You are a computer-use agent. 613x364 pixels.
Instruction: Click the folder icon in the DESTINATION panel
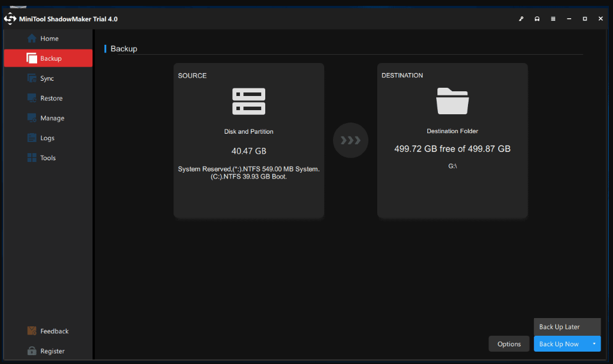pos(452,101)
